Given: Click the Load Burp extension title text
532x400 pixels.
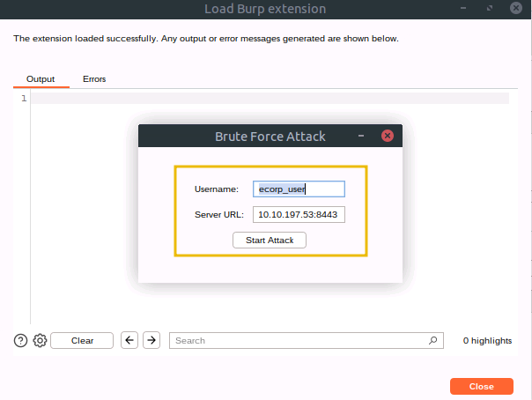Looking at the screenshot, I should pos(265,9).
